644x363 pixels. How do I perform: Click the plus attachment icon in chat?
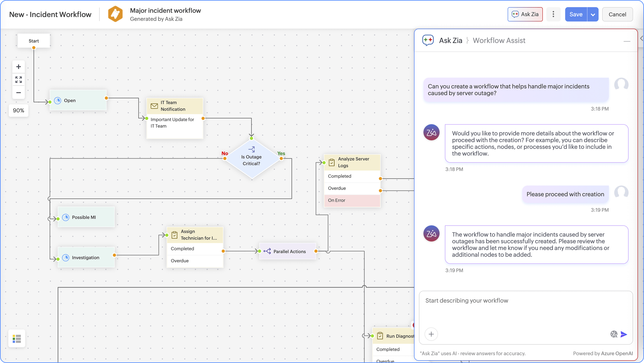pyautogui.click(x=431, y=334)
